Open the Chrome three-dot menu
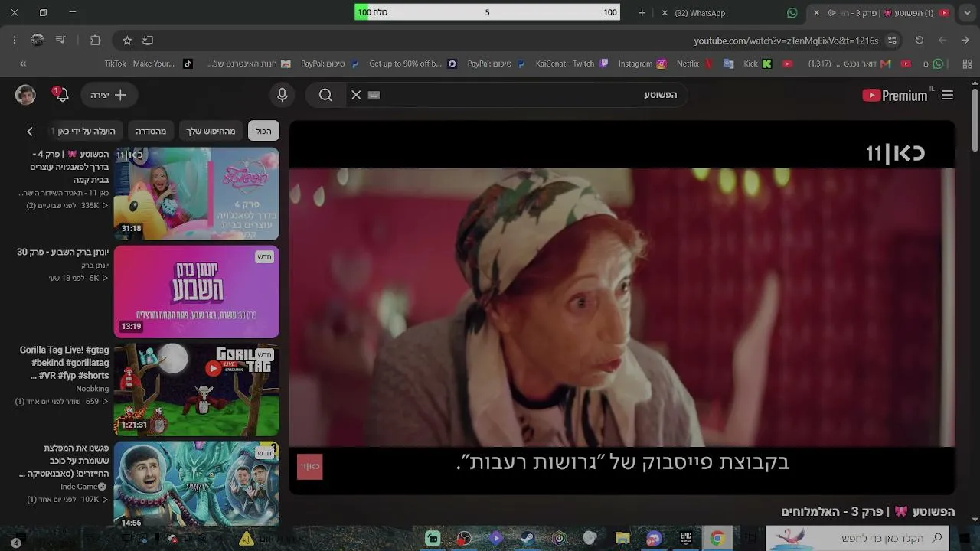This screenshot has width=980, height=551. [x=15, y=41]
